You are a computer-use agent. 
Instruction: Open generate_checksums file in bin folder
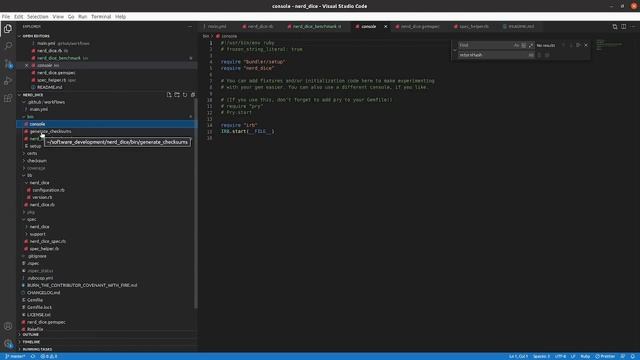click(x=50, y=131)
